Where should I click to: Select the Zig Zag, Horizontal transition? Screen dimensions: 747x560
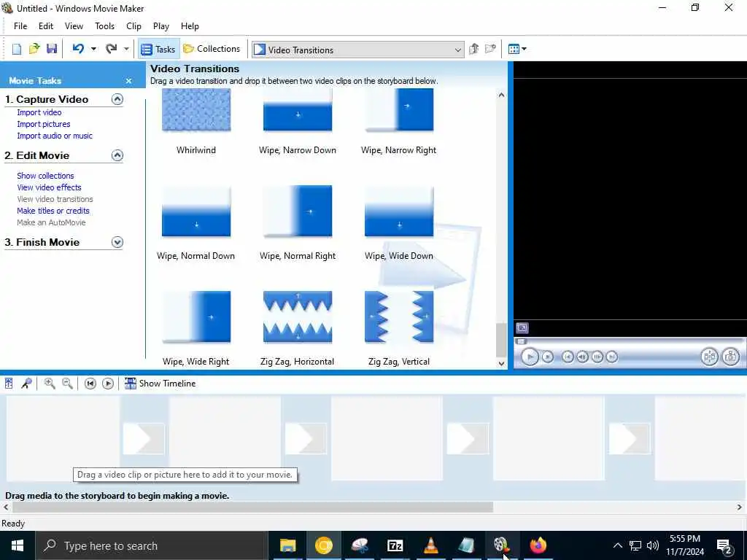(x=298, y=317)
